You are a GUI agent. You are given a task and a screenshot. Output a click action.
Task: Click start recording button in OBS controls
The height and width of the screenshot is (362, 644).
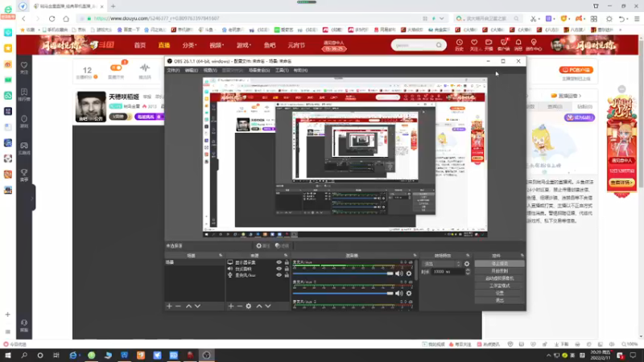[499, 271]
